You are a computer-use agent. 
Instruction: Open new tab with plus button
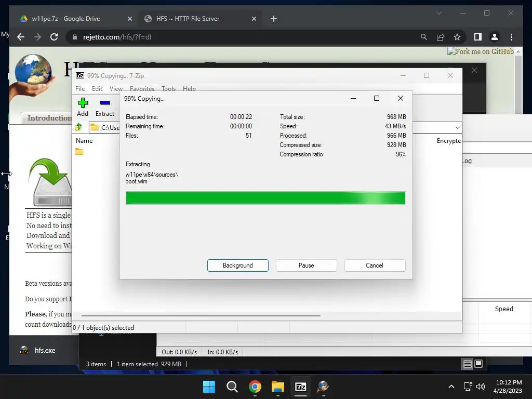click(273, 19)
